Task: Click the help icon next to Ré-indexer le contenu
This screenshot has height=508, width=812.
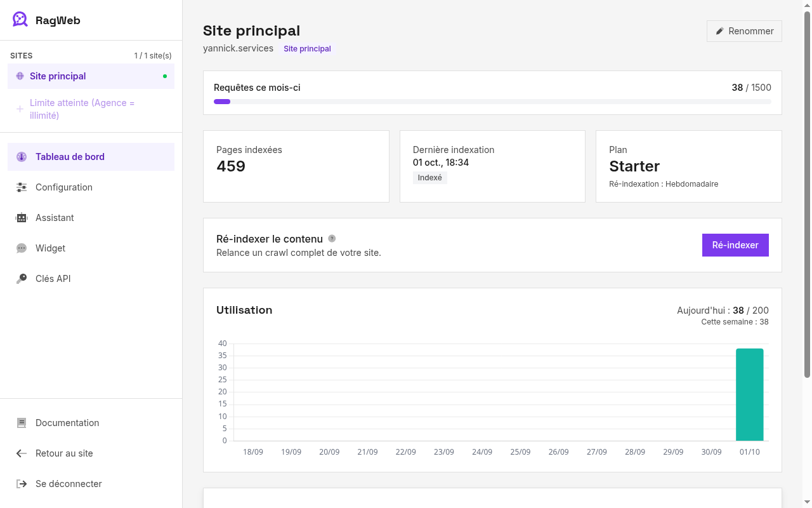Action: click(x=332, y=239)
